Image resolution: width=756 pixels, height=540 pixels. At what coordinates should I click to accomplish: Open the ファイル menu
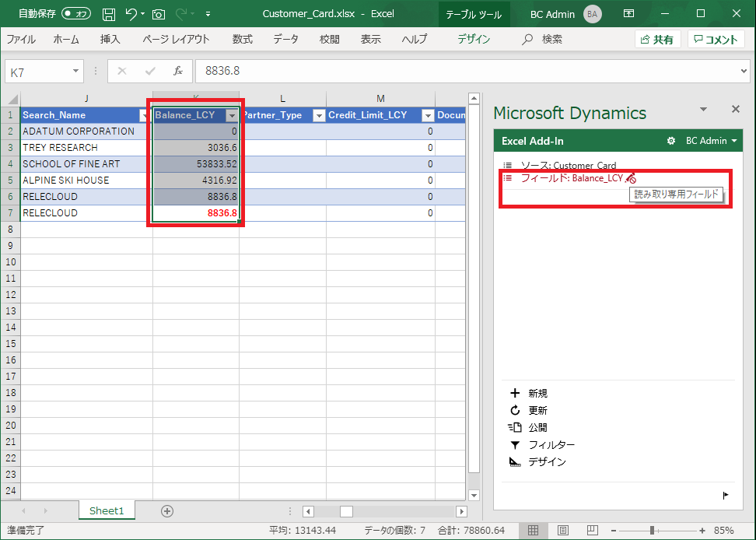click(x=21, y=39)
